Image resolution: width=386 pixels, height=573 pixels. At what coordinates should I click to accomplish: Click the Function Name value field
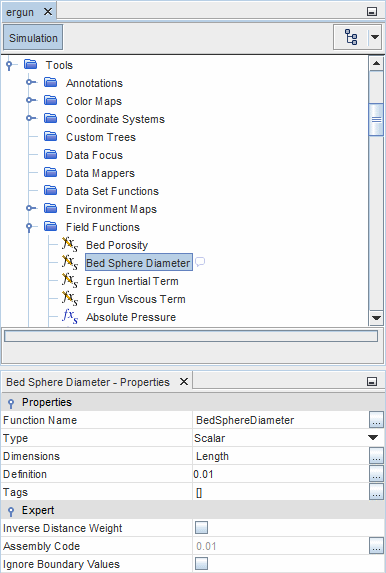pos(280,420)
